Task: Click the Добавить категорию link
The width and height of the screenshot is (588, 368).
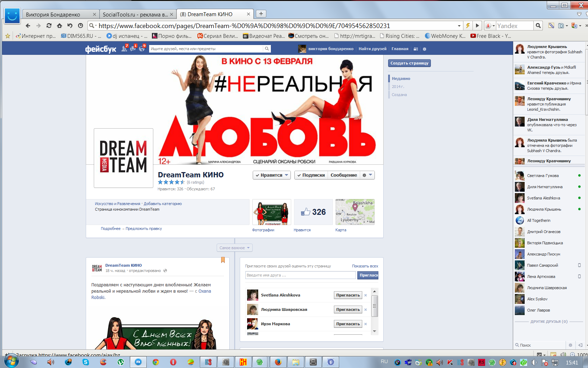Action: [163, 204]
